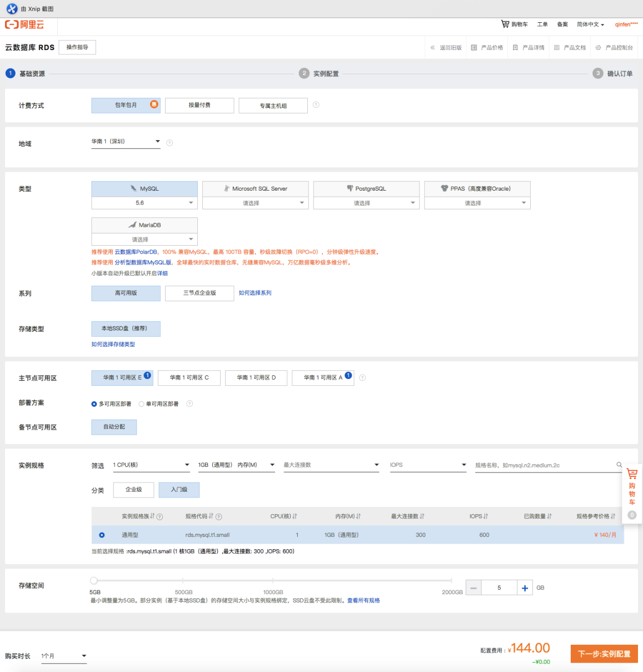The width and height of the screenshot is (643, 672).
Task: Click the help icon next to deployment scheme
Action: [190, 404]
